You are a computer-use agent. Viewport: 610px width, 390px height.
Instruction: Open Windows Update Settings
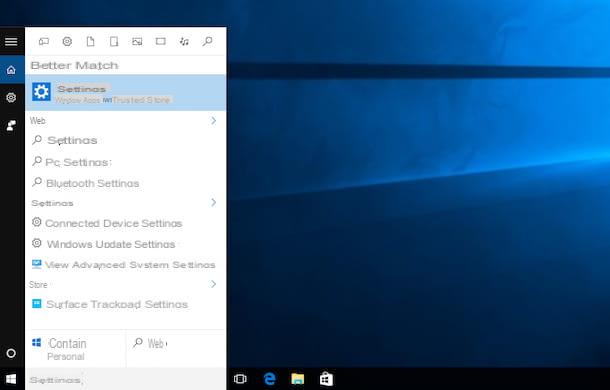click(126, 244)
